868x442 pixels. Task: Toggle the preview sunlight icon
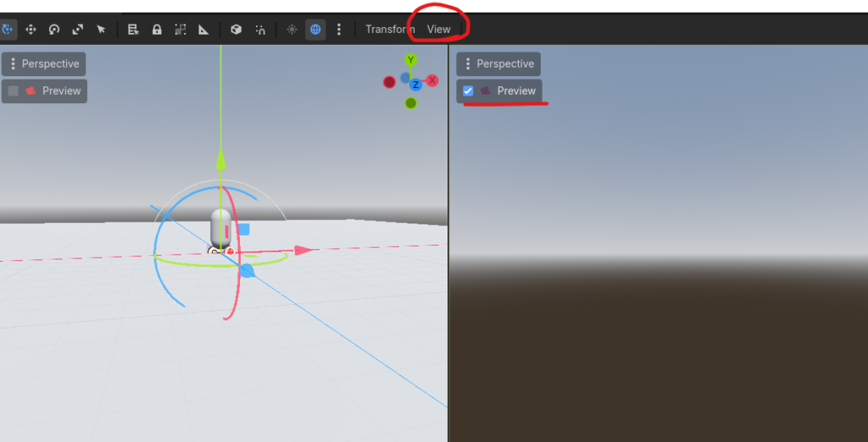pos(292,30)
